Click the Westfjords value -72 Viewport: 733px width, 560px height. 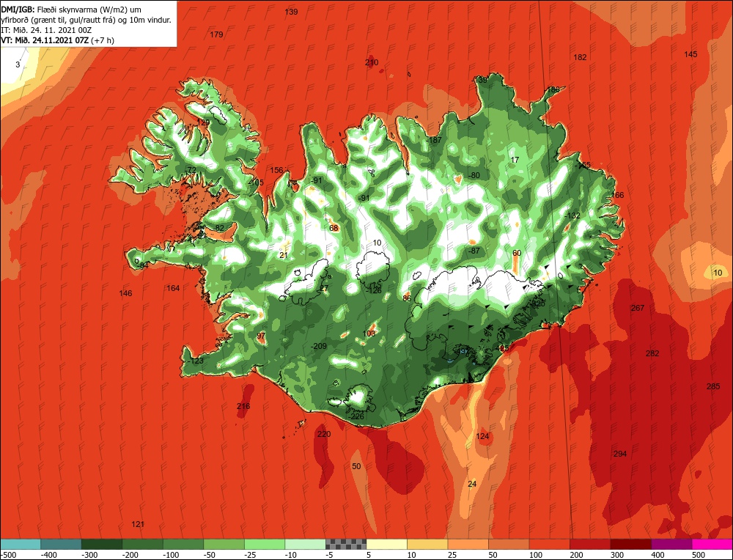coord(191,169)
